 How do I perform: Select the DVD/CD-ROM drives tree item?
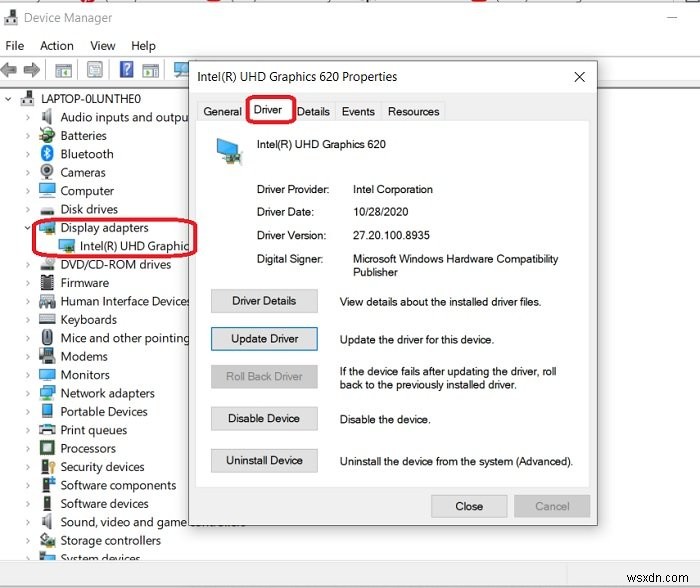coord(116,264)
